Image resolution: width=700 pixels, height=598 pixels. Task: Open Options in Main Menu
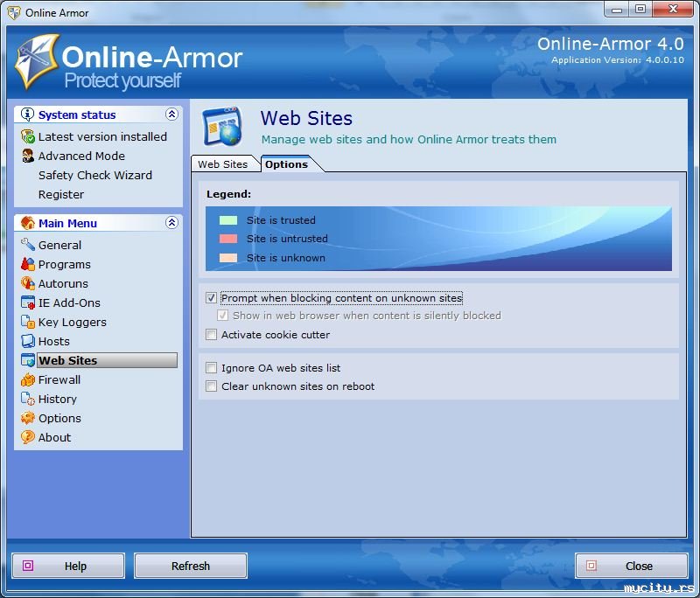coord(59,418)
